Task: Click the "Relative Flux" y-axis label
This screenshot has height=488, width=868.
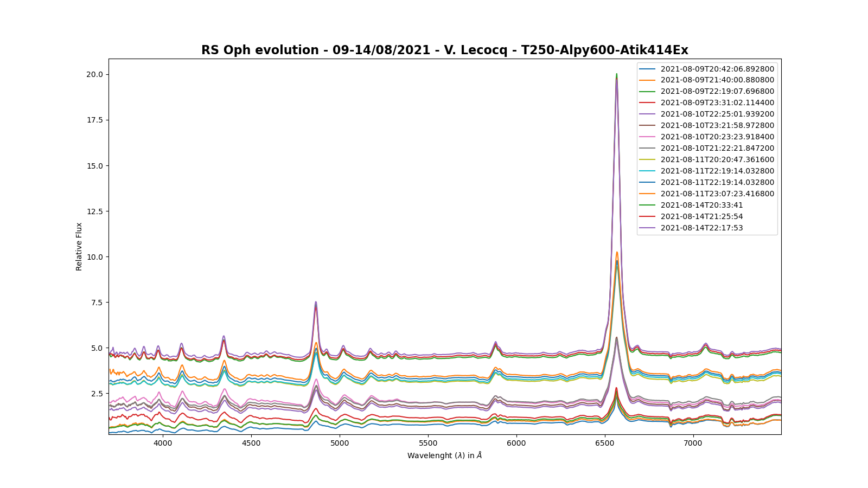Action: pos(79,247)
